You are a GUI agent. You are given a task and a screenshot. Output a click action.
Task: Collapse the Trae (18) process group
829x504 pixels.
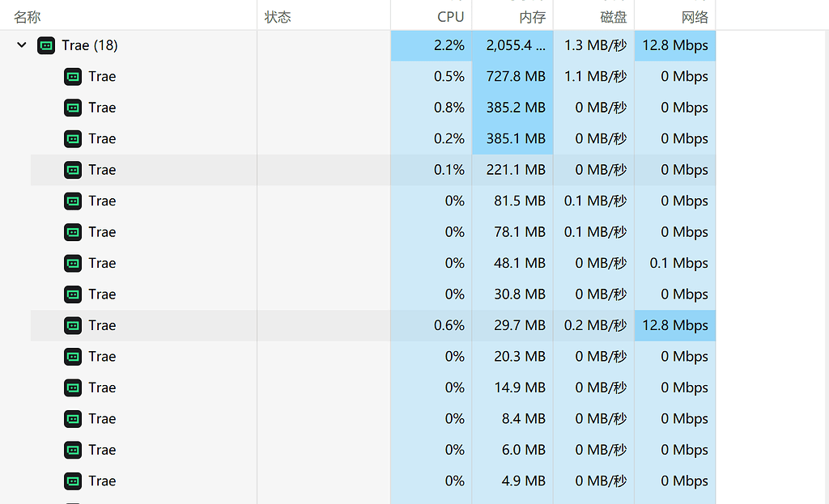(22, 45)
